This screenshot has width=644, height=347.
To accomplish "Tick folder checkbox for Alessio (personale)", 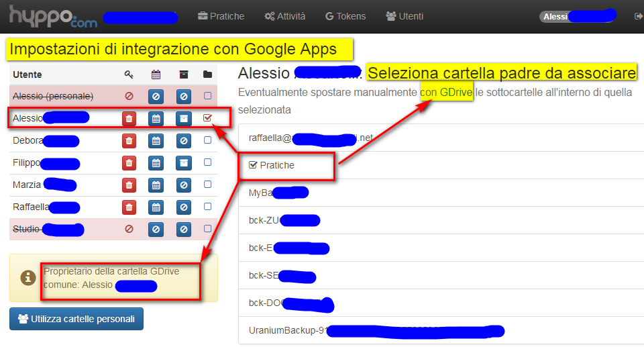I will [x=207, y=96].
